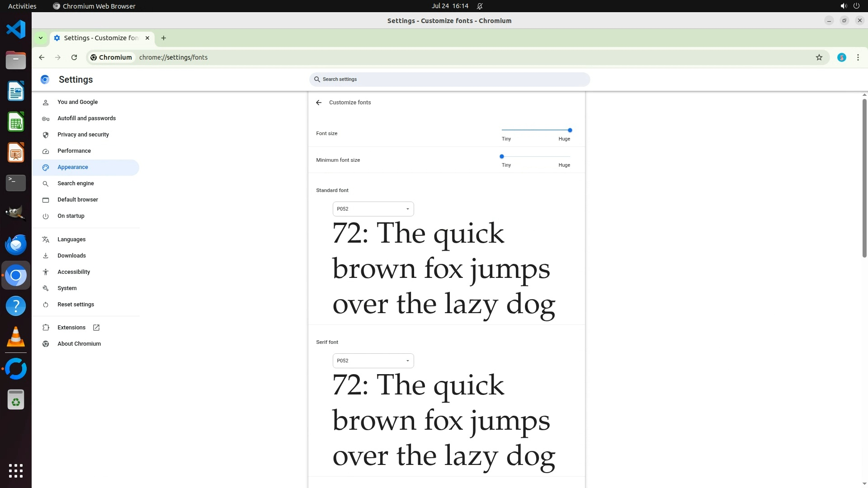The width and height of the screenshot is (868, 488).
Task: Open the Chromium three-dot menu
Action: [x=858, y=57]
